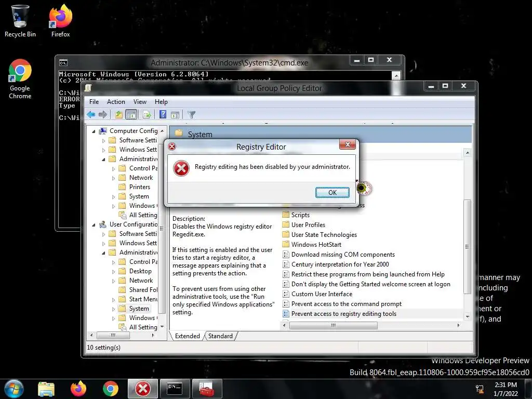Switch to the Extended tab
Viewport: 532px width, 399px height.
point(187,336)
